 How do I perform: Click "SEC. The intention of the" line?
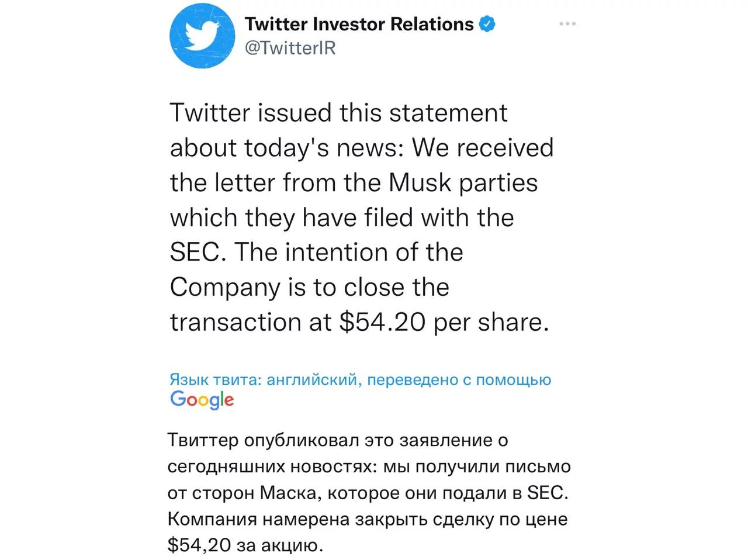pos(316,252)
